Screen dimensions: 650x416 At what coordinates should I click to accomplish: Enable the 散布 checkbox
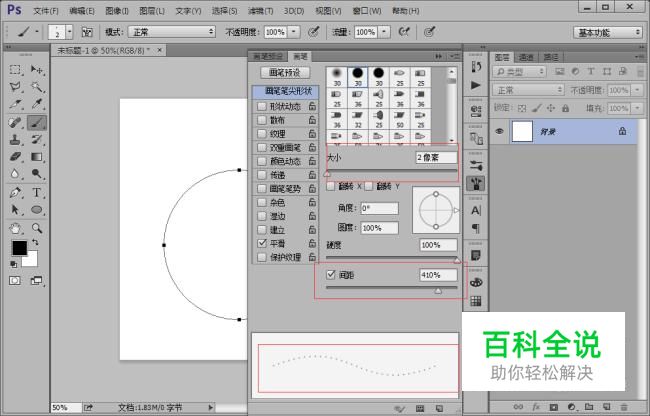(262, 120)
